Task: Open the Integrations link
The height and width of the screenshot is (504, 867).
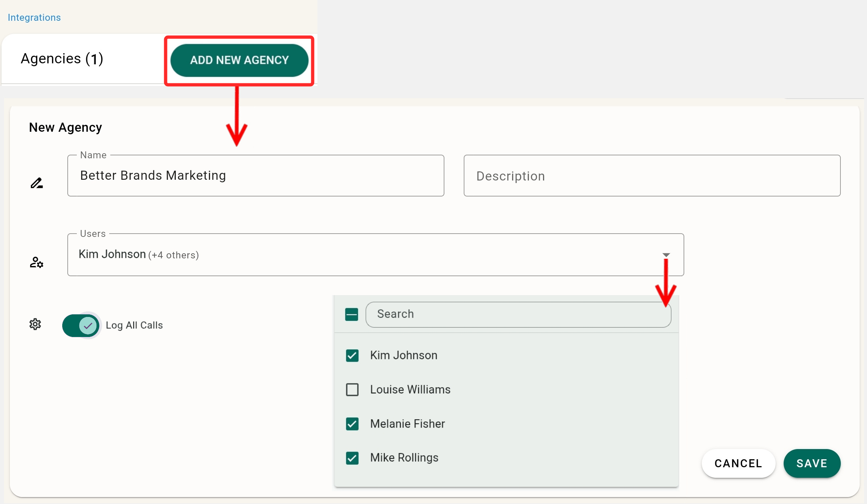Action: coord(34,17)
